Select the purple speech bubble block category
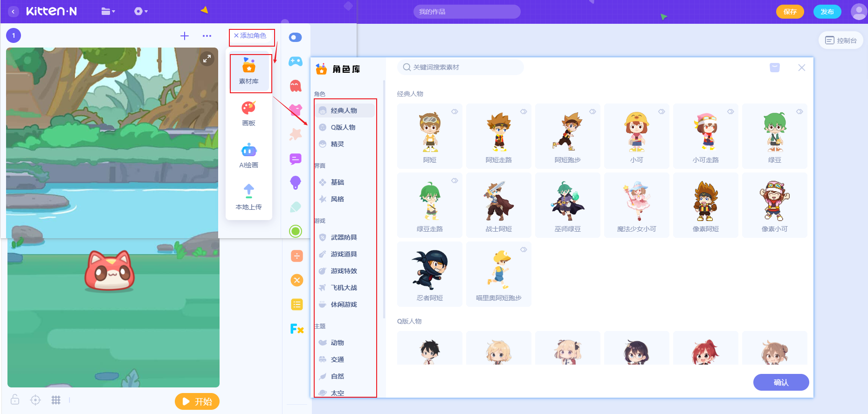The image size is (868, 414). click(x=296, y=159)
